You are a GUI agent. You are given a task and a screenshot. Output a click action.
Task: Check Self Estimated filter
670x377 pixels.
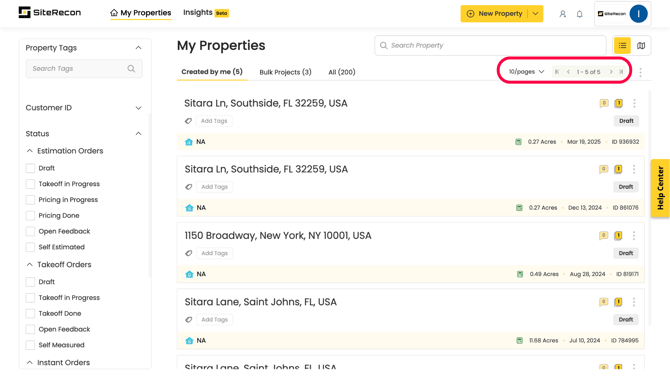click(x=30, y=247)
